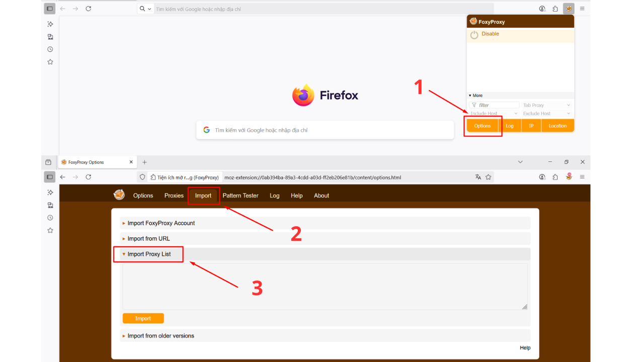Click the Google search box on homepage
The image size is (644, 362).
(325, 130)
